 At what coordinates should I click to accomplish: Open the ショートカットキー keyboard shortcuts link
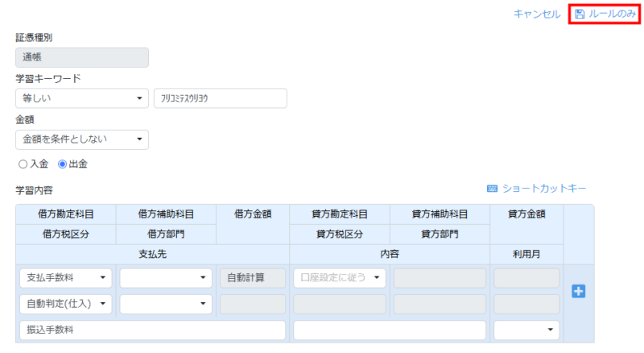click(x=537, y=189)
